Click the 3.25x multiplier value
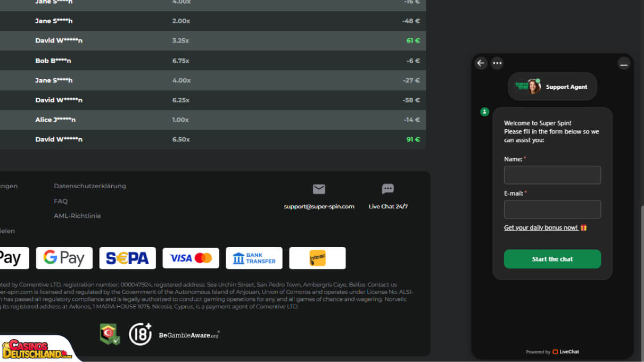Image resolution: width=644 pixels, height=362 pixels. (x=181, y=40)
